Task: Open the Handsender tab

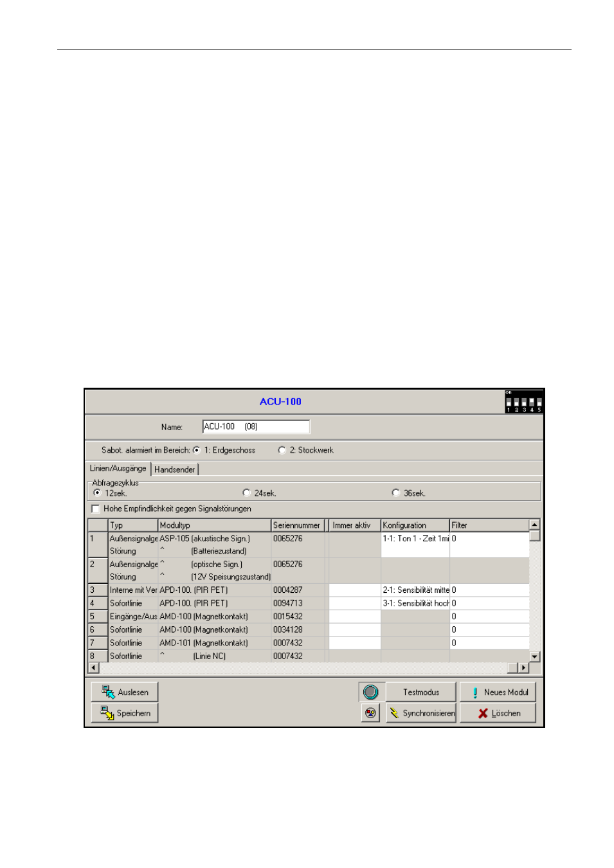Action: (x=175, y=469)
